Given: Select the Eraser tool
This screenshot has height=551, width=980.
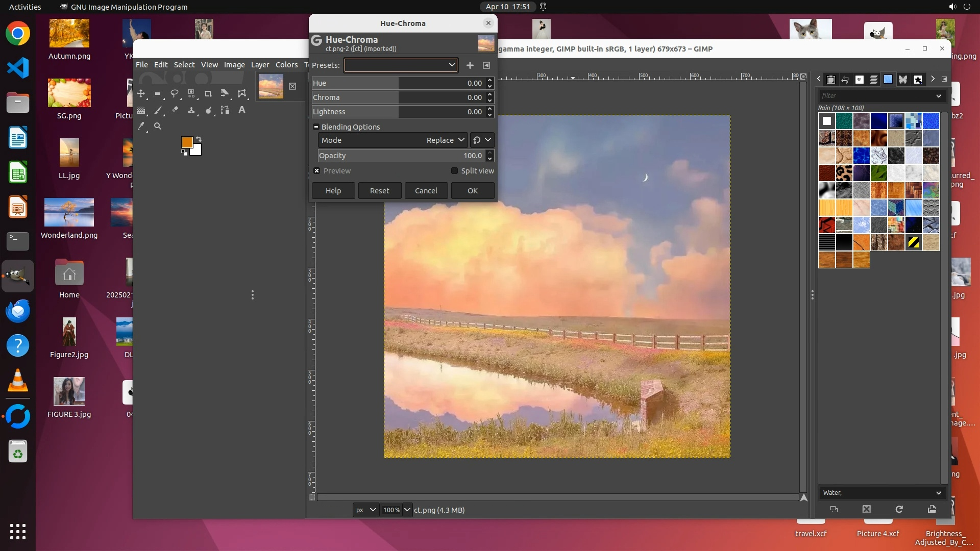Looking at the screenshot, I should [x=175, y=110].
